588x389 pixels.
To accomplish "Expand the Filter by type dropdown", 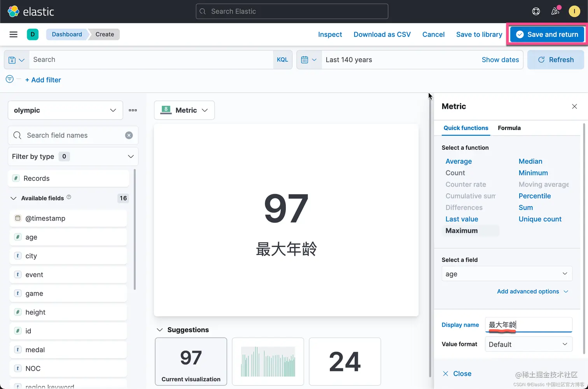I will (x=73, y=156).
